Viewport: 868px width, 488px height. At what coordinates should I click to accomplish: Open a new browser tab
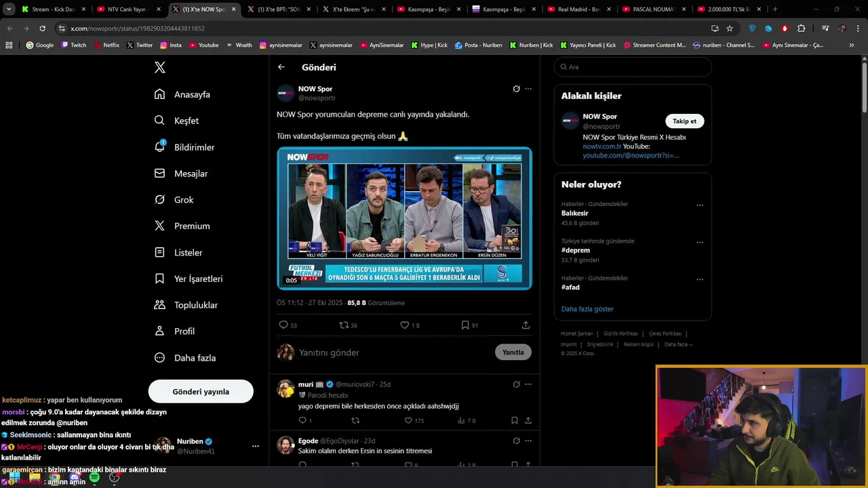775,9
